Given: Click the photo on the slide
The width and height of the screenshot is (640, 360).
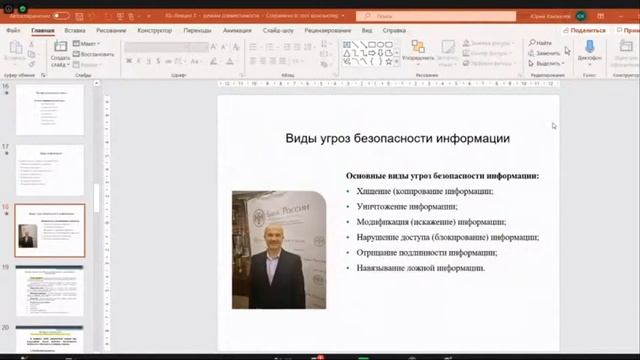Looking at the screenshot, I should 279,250.
